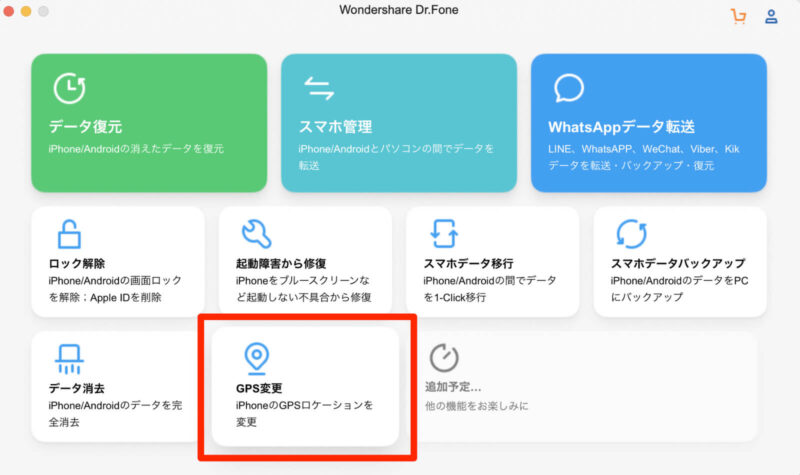
Task: Click the Wondershare Dr.Fone window title
Action: point(399,10)
